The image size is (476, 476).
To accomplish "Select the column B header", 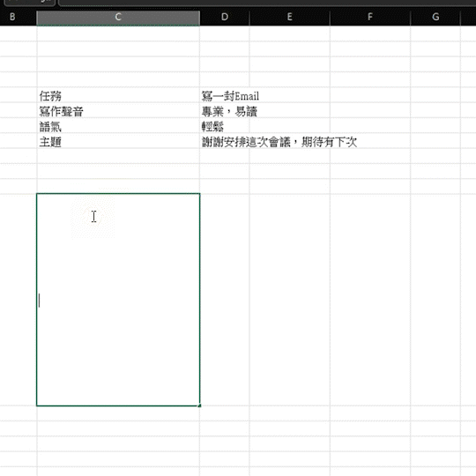I will click(12, 18).
